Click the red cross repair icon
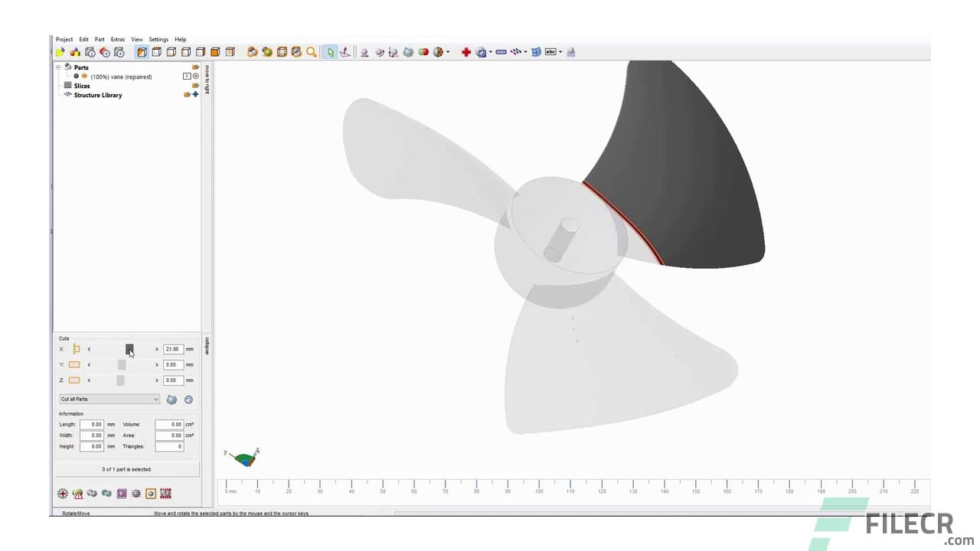This screenshot has height=551, width=980. click(466, 52)
